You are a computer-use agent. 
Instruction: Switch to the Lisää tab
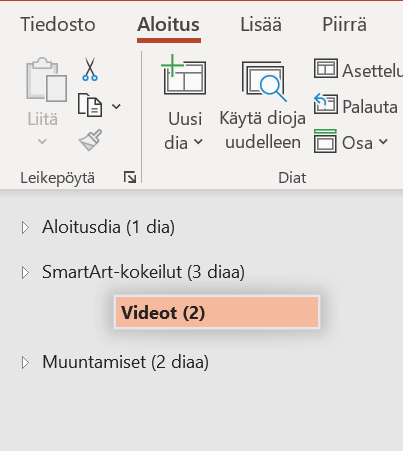point(261,25)
